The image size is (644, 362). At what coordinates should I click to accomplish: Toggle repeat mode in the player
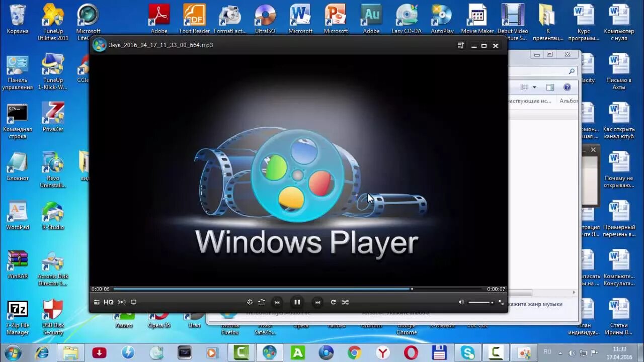(x=333, y=302)
